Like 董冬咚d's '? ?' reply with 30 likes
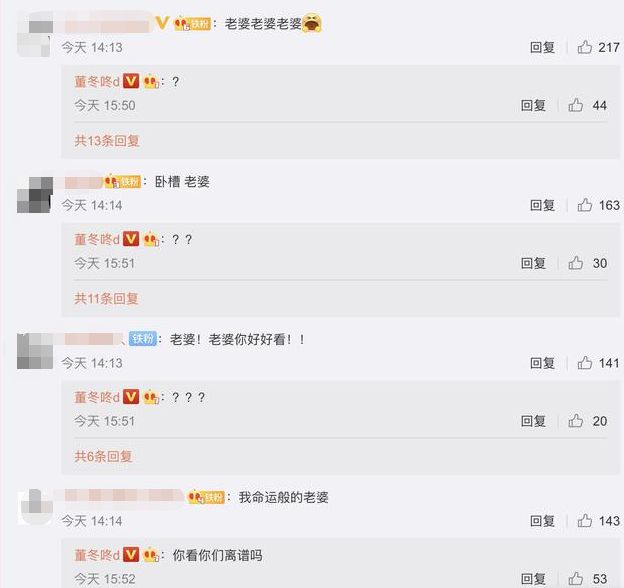 coord(575,263)
